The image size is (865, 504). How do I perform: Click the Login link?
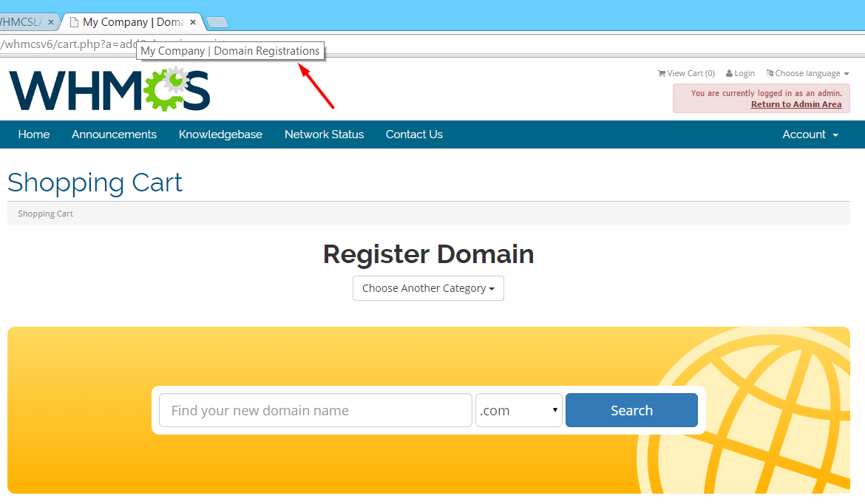coord(740,73)
